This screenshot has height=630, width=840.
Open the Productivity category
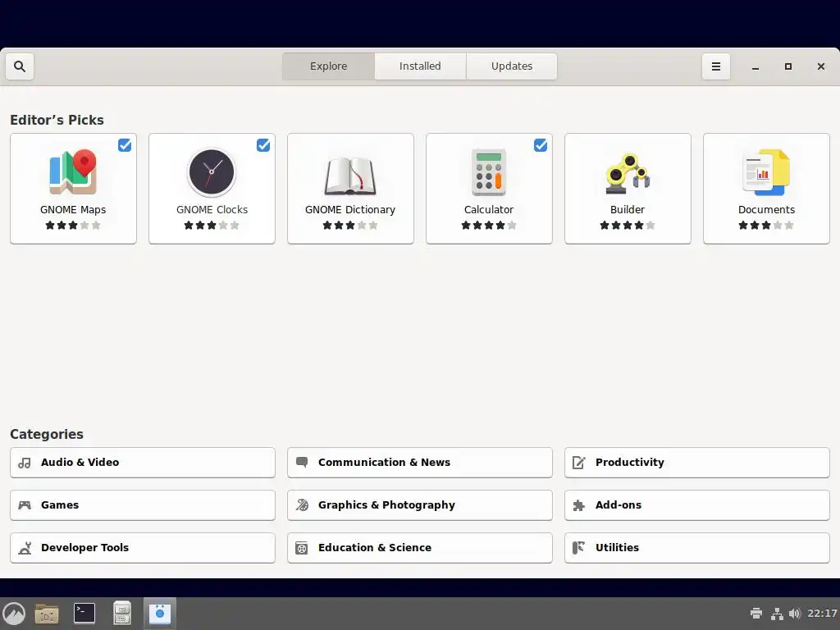[x=697, y=463]
